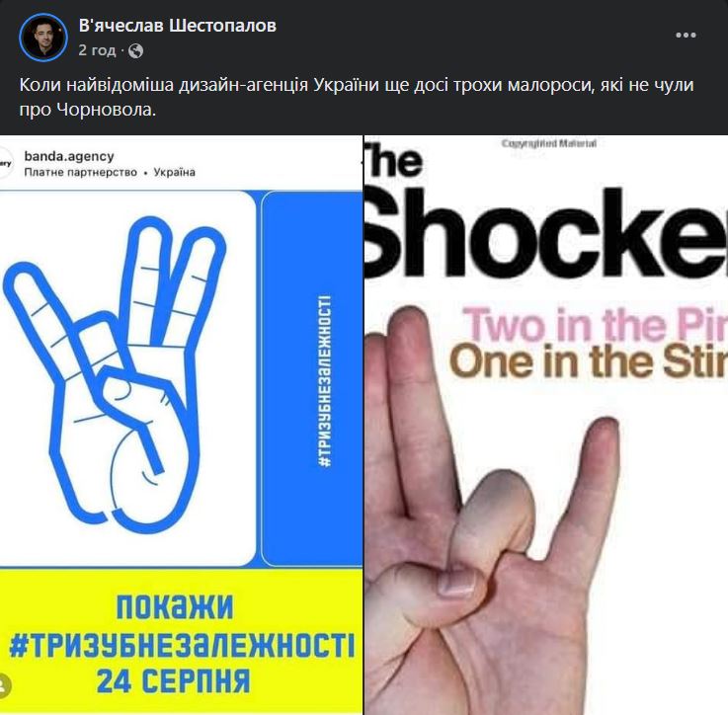The image size is (728, 715).
Task: Click the banda.agency avatar logo
Action: click(6, 163)
